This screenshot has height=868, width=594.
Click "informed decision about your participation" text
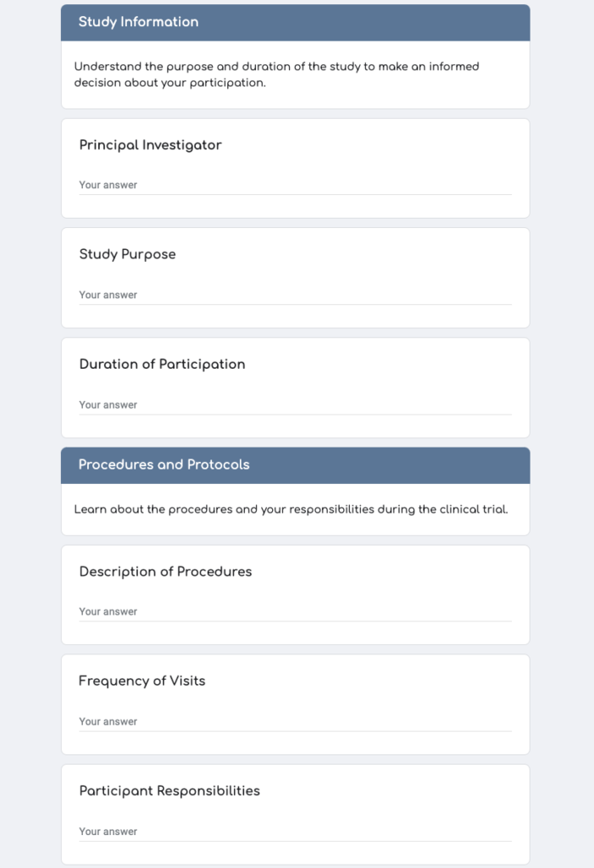click(277, 75)
